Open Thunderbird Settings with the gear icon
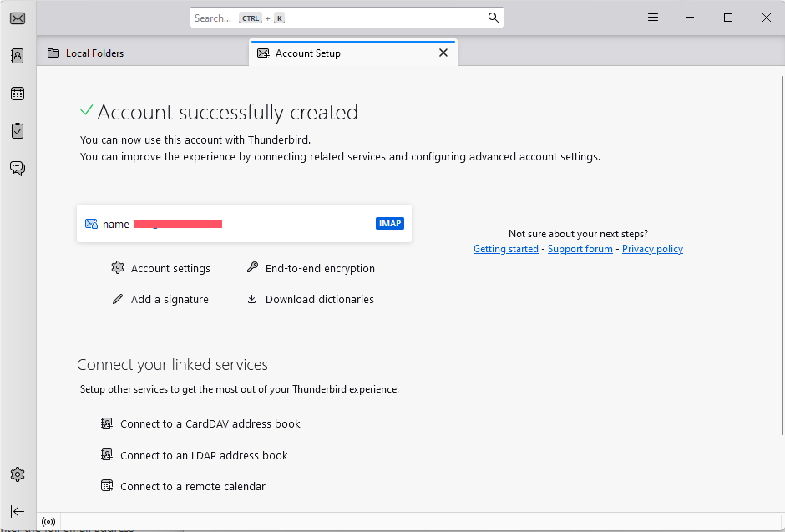The image size is (785, 532). click(17, 474)
